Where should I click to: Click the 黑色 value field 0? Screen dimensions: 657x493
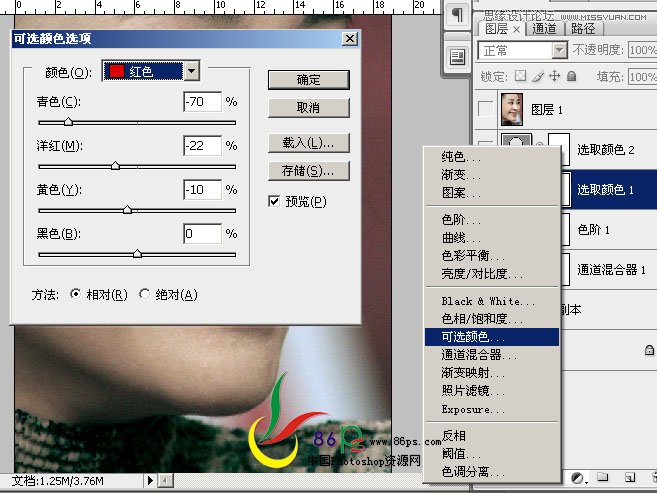[202, 233]
